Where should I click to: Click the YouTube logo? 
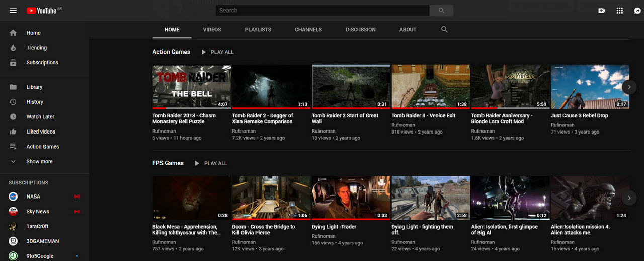coord(42,11)
